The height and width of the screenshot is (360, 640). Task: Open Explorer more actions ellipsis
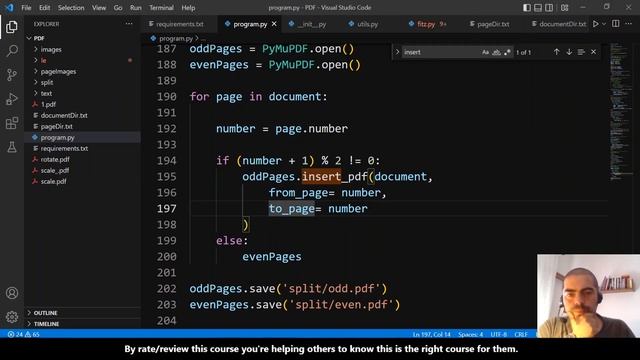pyautogui.click(x=129, y=24)
